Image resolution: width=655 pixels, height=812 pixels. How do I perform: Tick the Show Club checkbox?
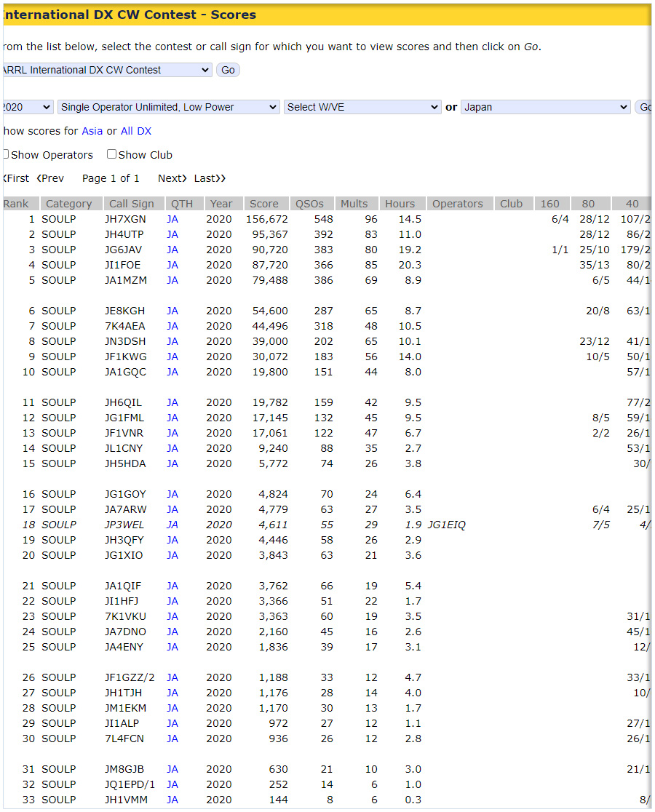(x=111, y=154)
